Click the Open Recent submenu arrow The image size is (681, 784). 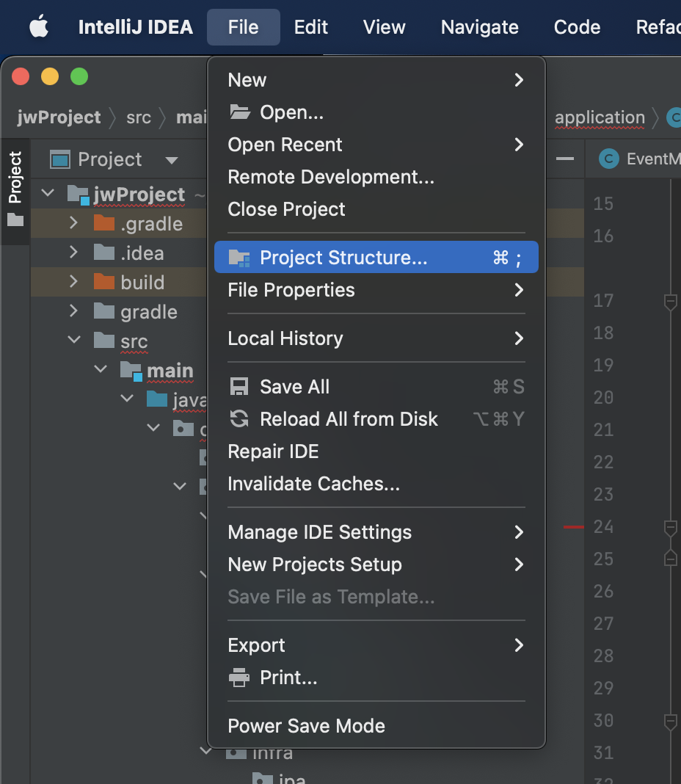click(x=519, y=145)
